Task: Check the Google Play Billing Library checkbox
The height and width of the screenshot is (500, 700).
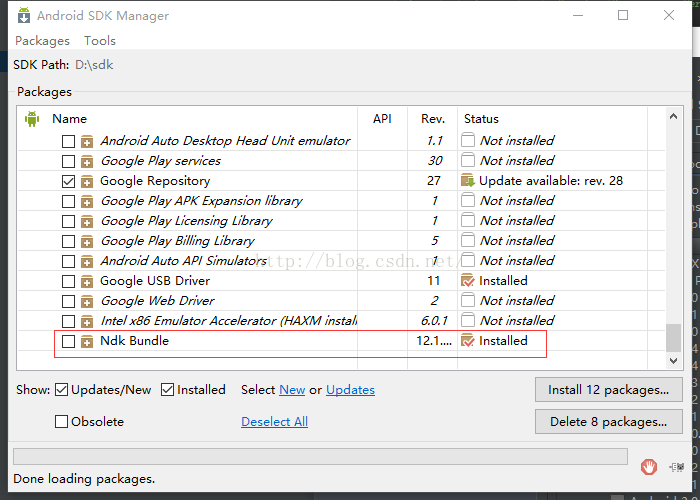Action: click(68, 242)
